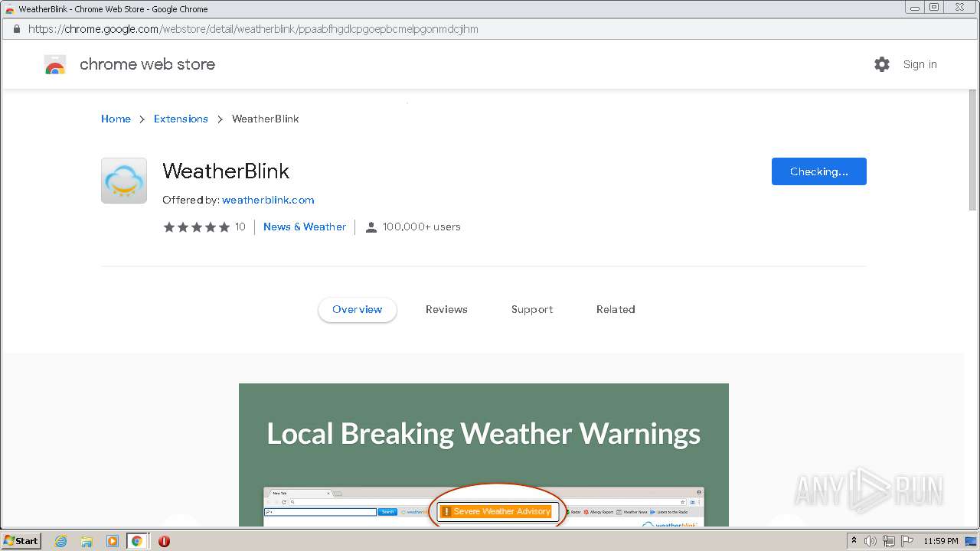This screenshot has width=980, height=551.
Task: Click the padlock site security icon
Action: pos(16,29)
